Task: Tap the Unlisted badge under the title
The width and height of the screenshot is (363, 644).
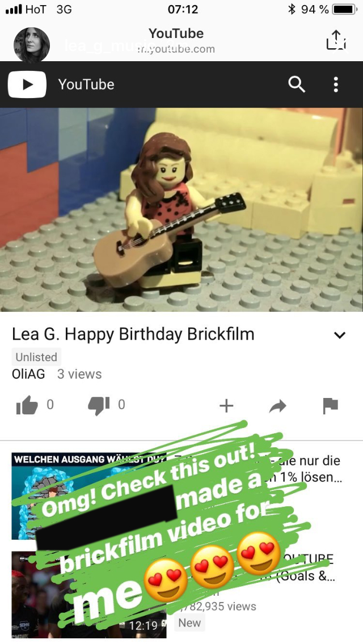Action: (x=36, y=357)
